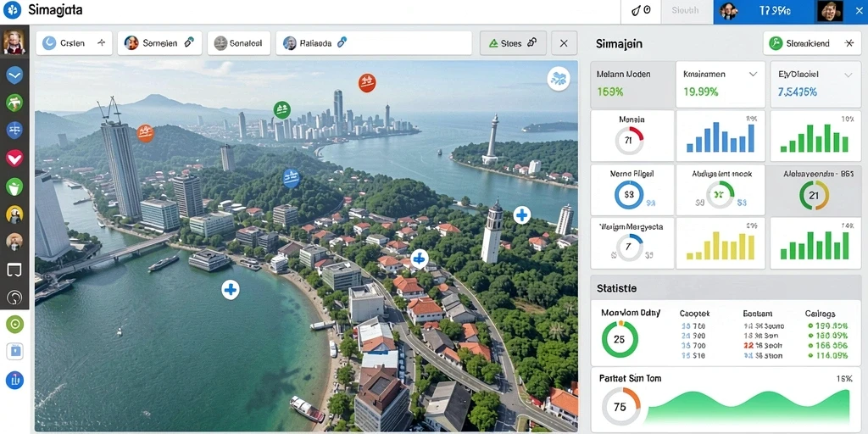
Task: Switch to the Sonaicel tab
Action: 238,43
